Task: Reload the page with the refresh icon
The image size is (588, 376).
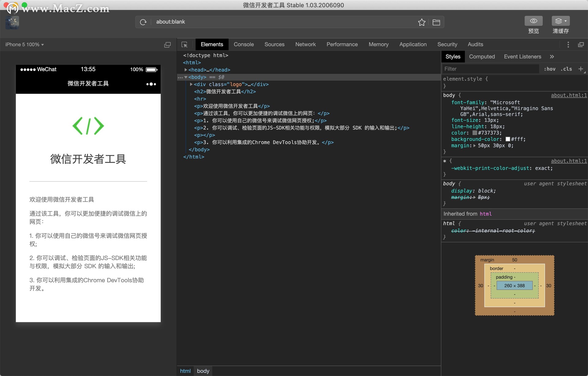Action: point(143,22)
